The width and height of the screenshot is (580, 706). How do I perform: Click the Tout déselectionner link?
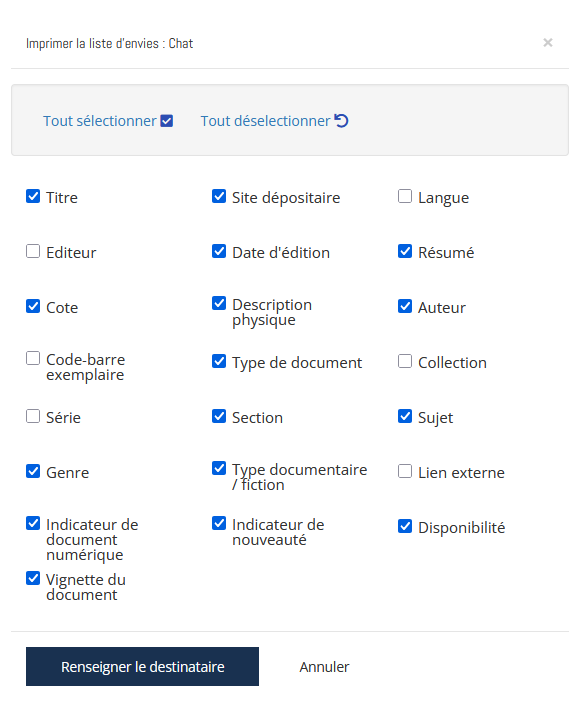[275, 121]
